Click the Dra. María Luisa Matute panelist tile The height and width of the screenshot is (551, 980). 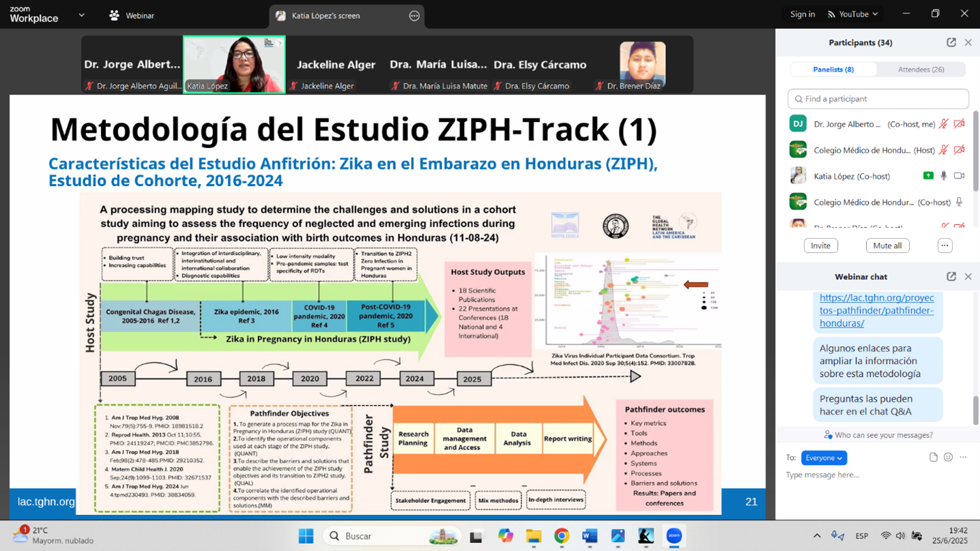click(x=438, y=64)
